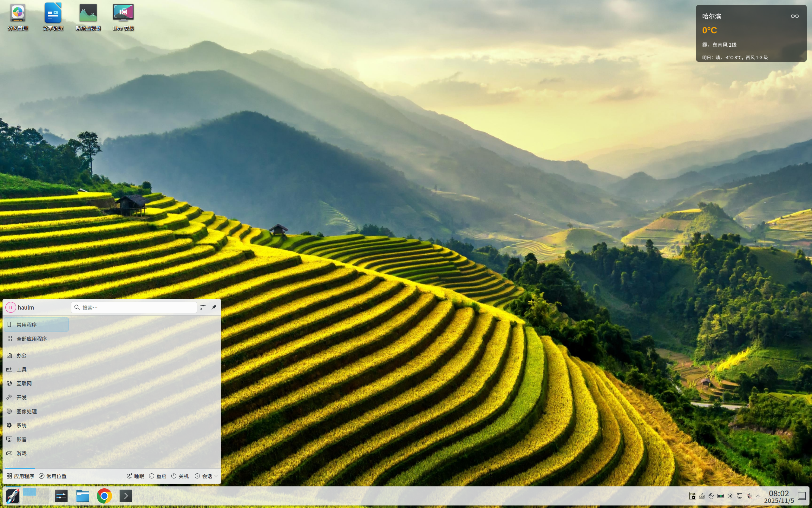
Task: Switch to the first virtual desktop in pager
Action: 29,492
